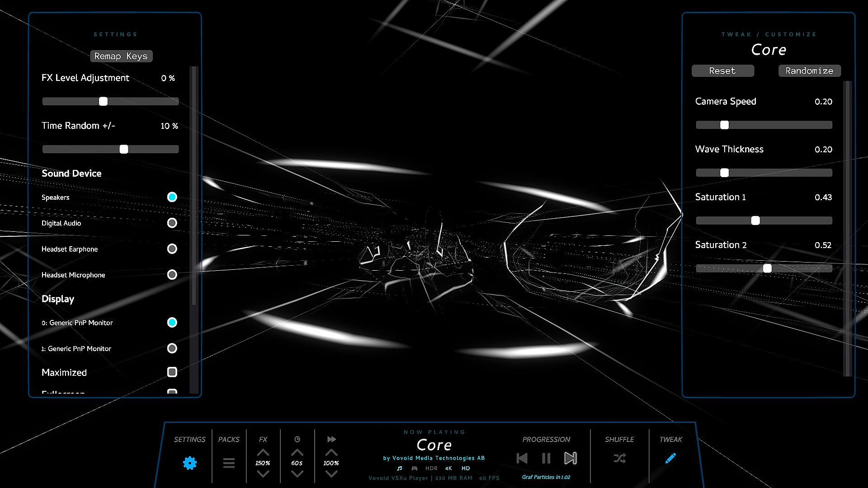Open Settings with the gear icon
Viewport: 868px width, 488px height.
(189, 463)
